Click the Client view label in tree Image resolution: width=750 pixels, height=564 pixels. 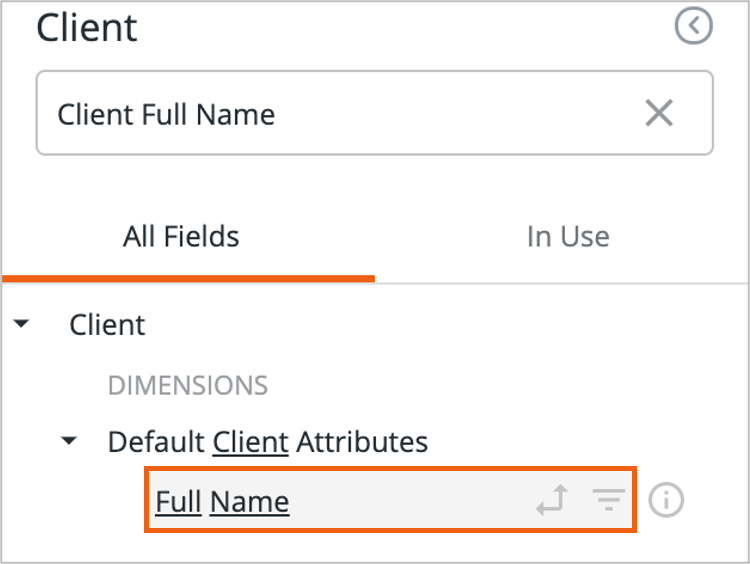[107, 325]
